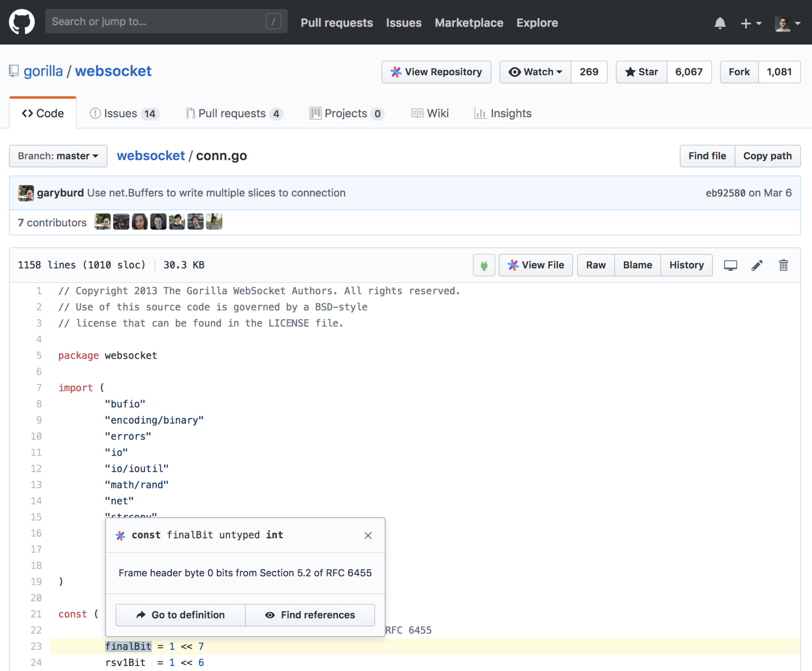Click Find references button
Viewport: 812px width, 671px height.
coord(310,615)
